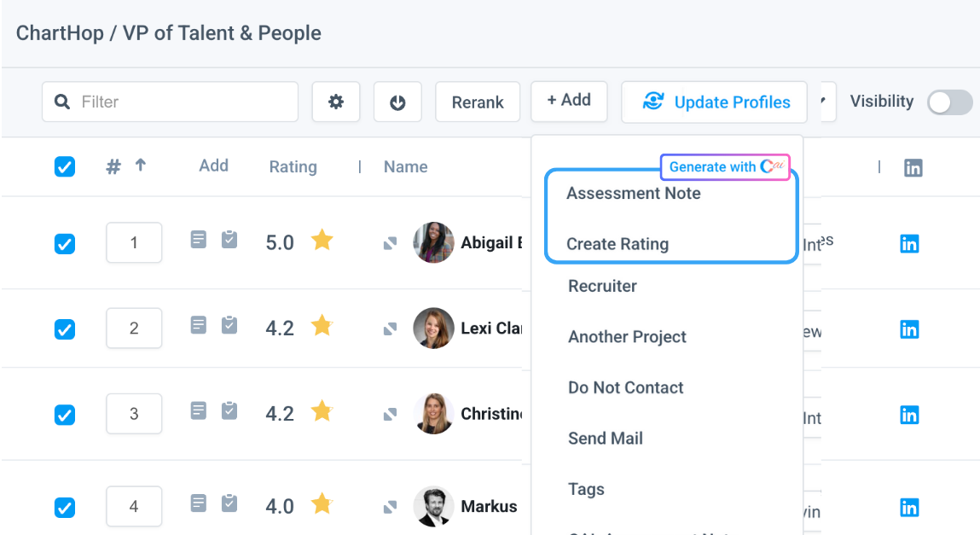Image resolution: width=980 pixels, height=535 pixels.
Task: Open the + Add dropdown
Action: point(569,101)
